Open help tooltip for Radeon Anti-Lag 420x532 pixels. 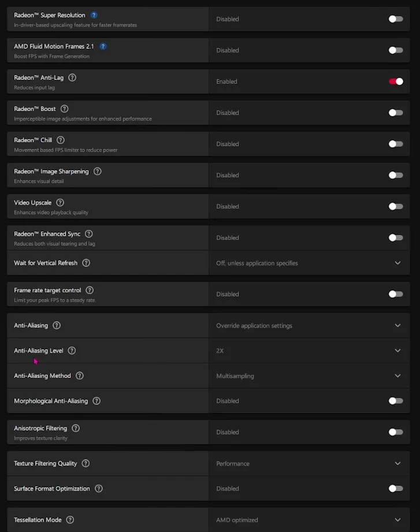pos(72,77)
